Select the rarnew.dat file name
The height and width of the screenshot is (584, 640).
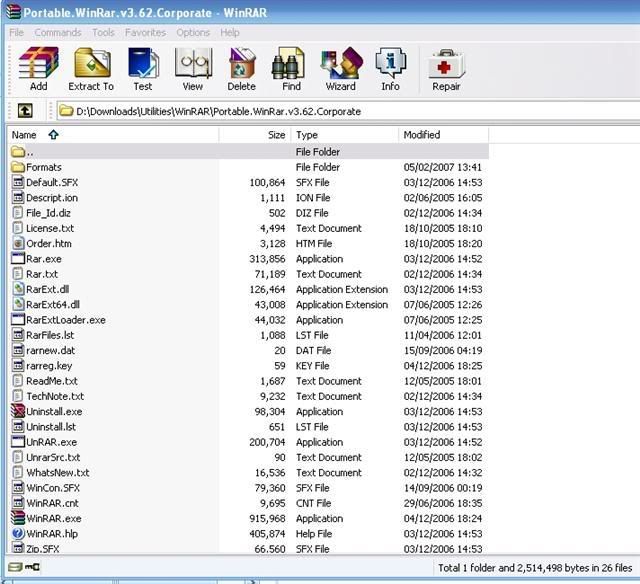51,350
